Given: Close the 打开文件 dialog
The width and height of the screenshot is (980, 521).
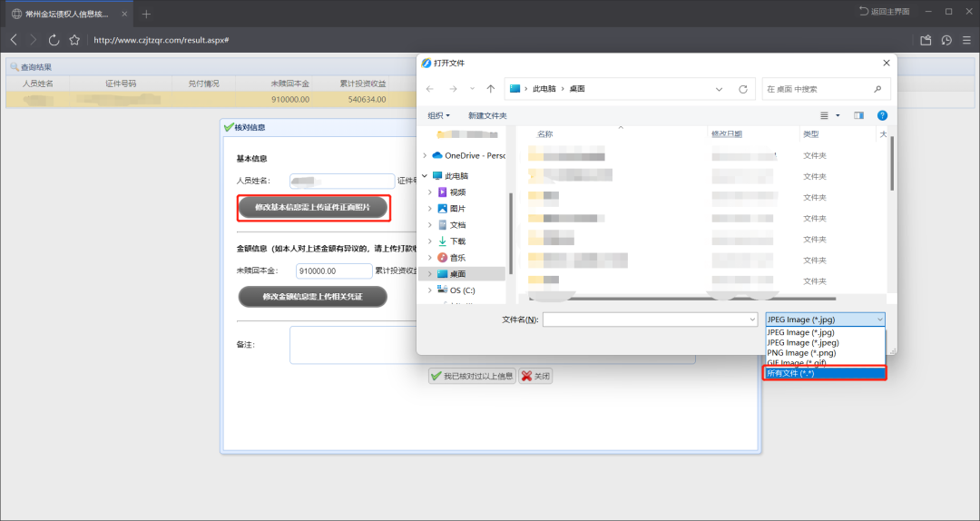Looking at the screenshot, I should [x=887, y=64].
